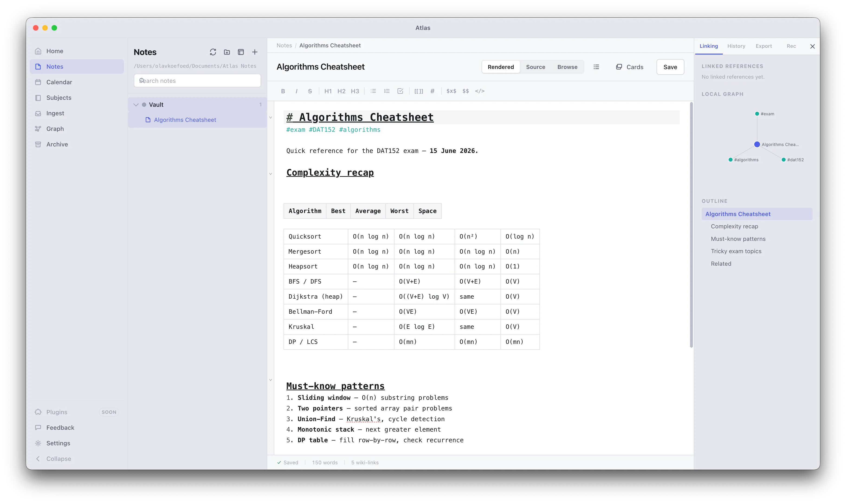Collapse the Vault folder
The image size is (846, 504).
pos(136,105)
